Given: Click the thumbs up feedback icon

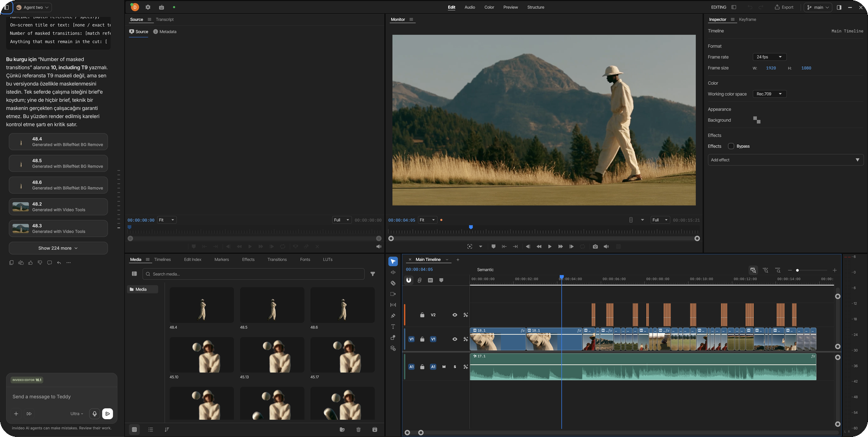Looking at the screenshot, I should coord(30,262).
